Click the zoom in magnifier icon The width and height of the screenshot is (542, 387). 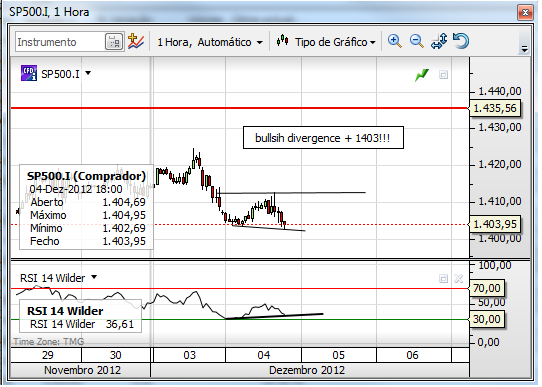point(394,41)
